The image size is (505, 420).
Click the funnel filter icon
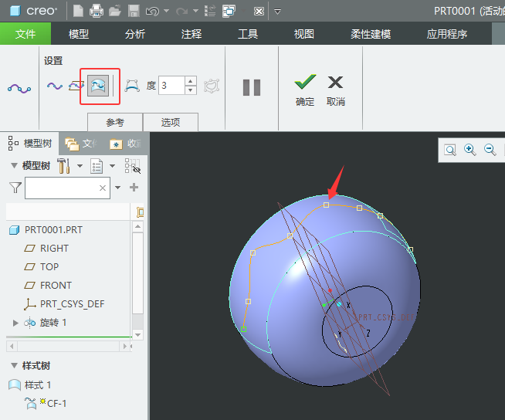tap(15, 188)
